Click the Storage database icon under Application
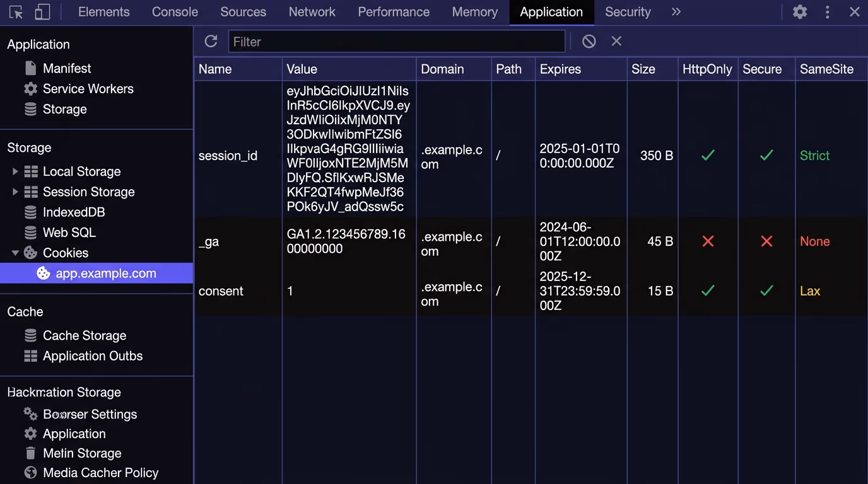The height and width of the screenshot is (484, 868). pos(30,109)
